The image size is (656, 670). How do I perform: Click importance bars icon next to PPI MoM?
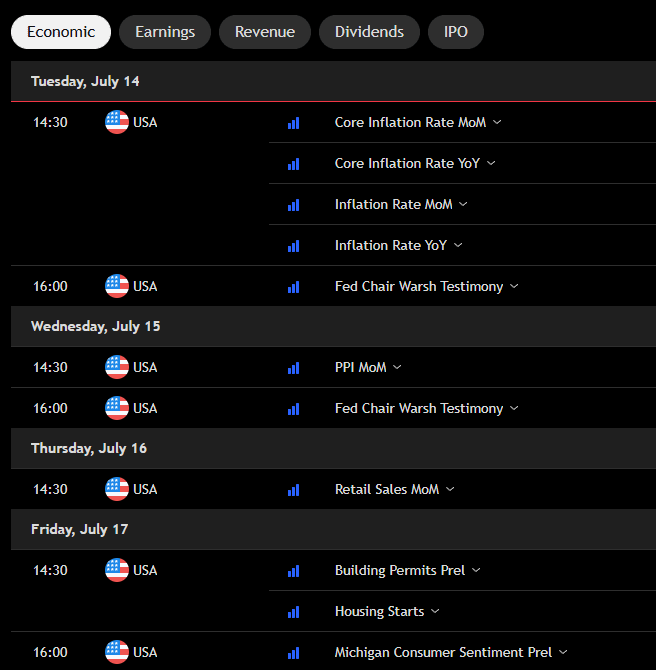pyautogui.click(x=294, y=368)
